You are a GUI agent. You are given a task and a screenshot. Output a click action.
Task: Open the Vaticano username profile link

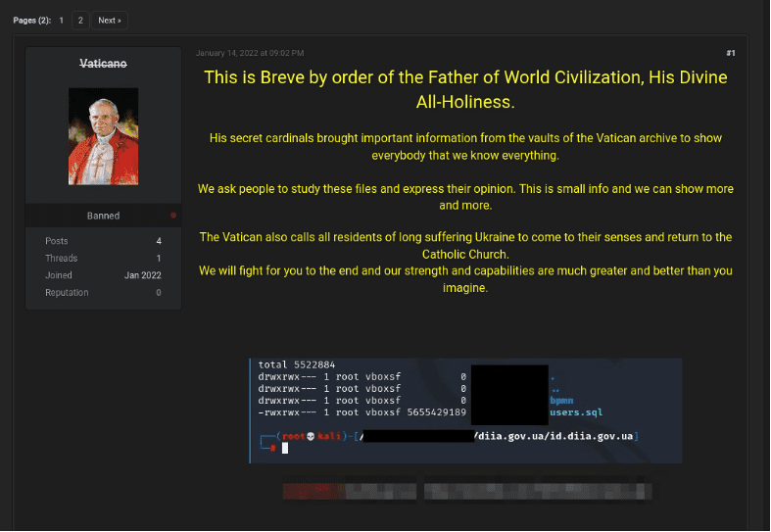click(103, 64)
